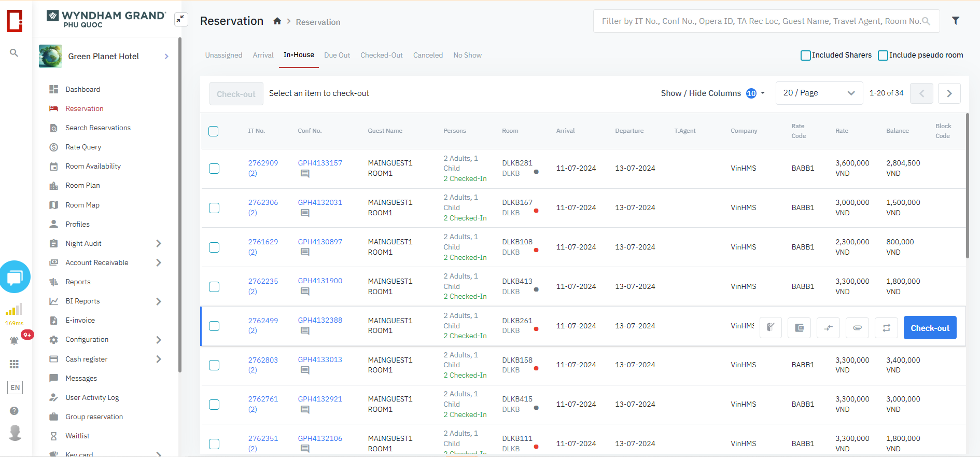Image resolution: width=980 pixels, height=457 pixels.
Task: Open the 20 / Page dropdown
Action: (819, 93)
